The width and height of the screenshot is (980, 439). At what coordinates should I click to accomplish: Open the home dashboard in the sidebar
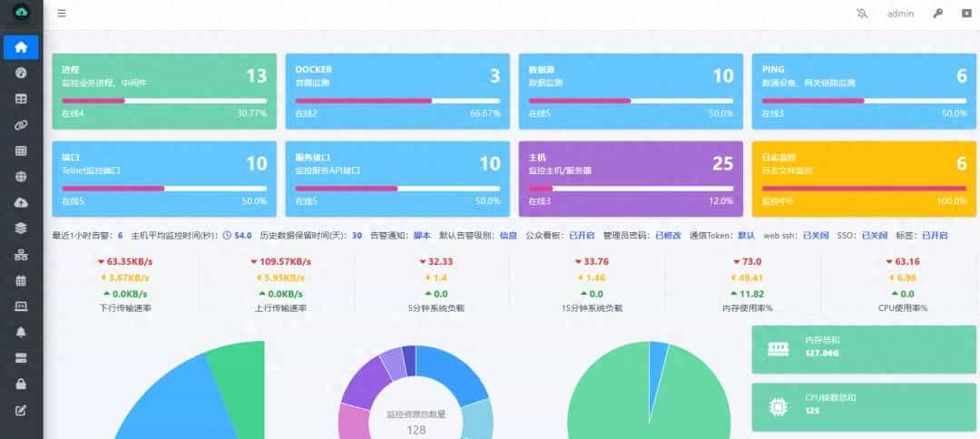point(21,47)
